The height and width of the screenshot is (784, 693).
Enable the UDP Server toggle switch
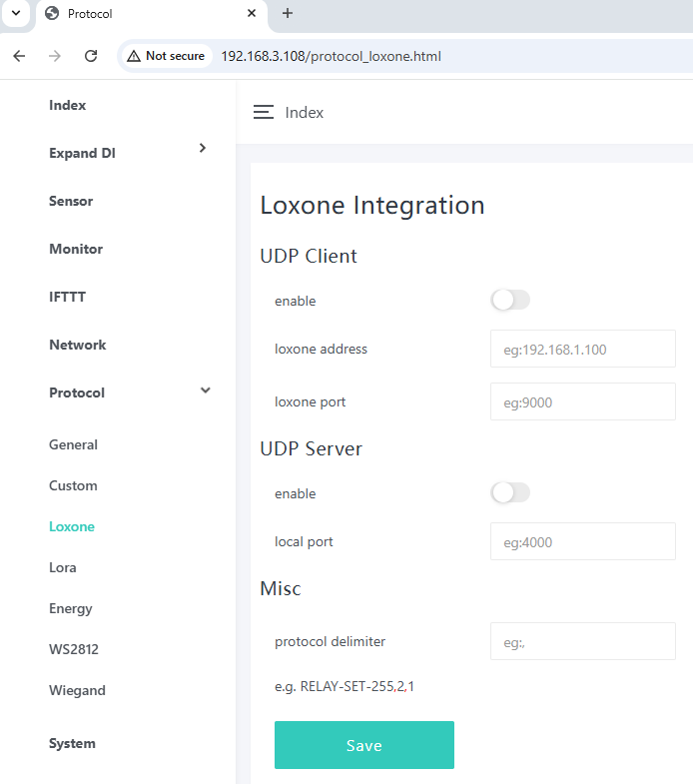click(x=510, y=492)
